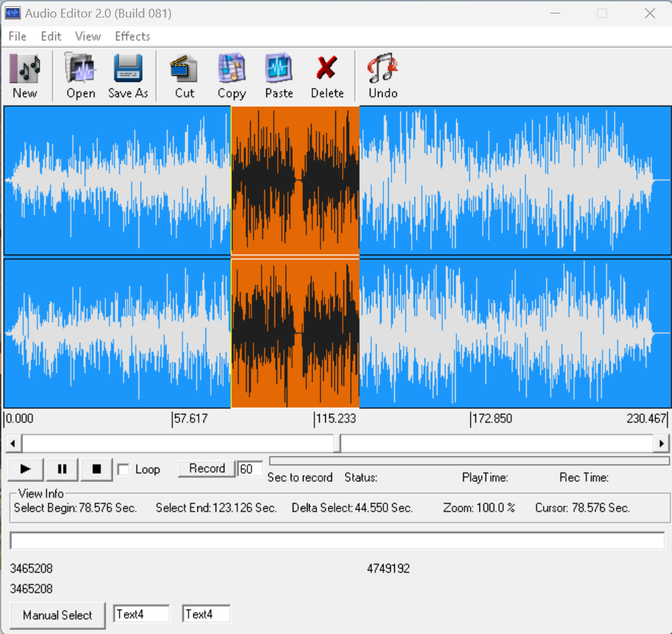Click the first Text4 input box
The width and height of the screenshot is (672, 634).
[x=141, y=614]
